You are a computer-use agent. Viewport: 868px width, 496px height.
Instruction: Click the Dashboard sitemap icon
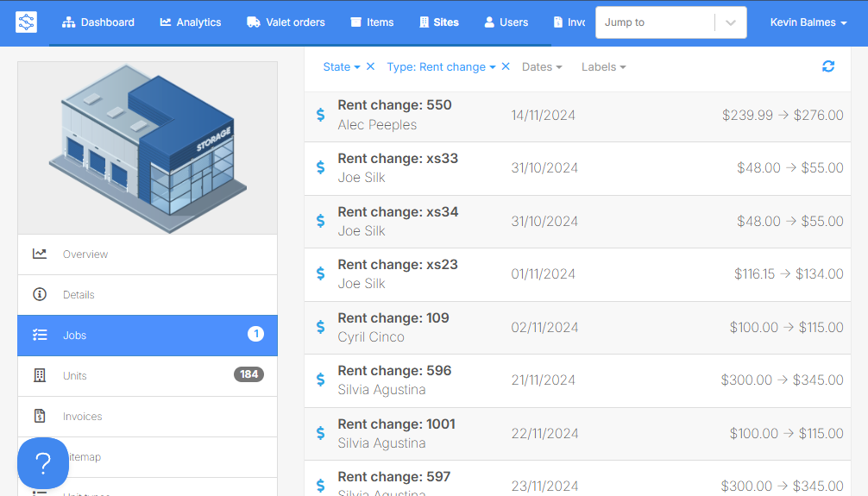point(69,22)
